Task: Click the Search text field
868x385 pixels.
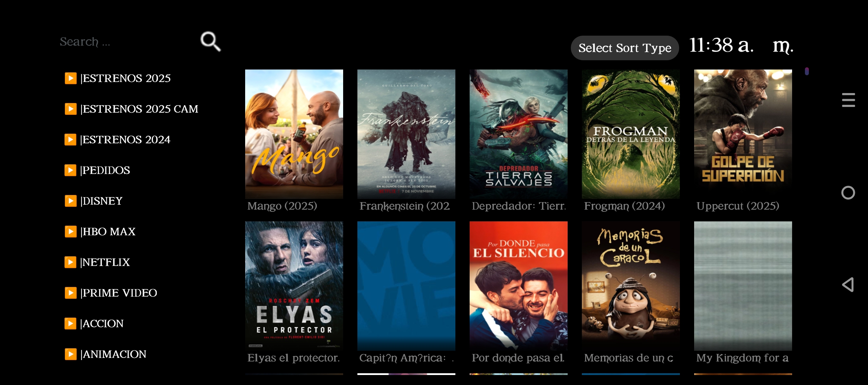Action: coord(125,42)
